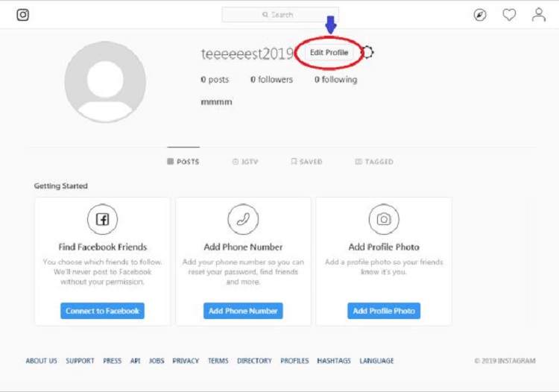The height and width of the screenshot is (392, 559).
Task: Click the username teeeeeest2019
Action: tap(247, 54)
